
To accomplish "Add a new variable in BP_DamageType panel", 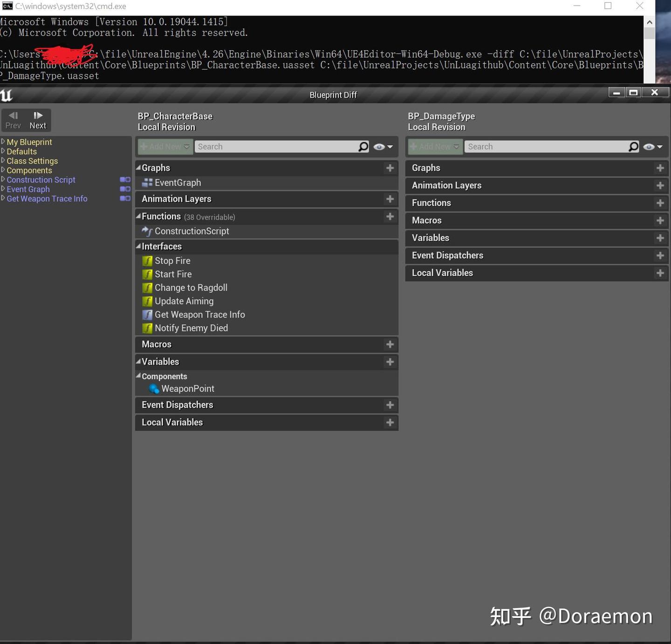I will [660, 238].
